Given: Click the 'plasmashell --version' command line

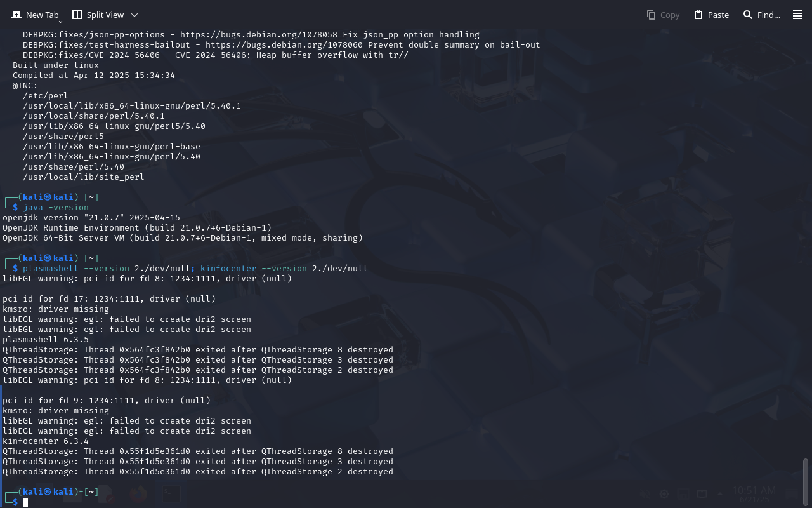Looking at the screenshot, I should tap(195, 269).
